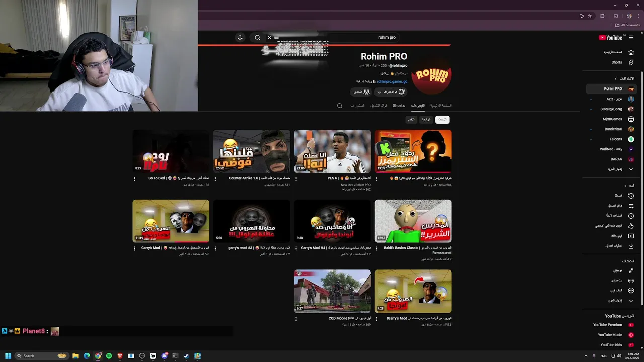Switch to the channel Shorts tab
This screenshot has height=362, width=644.
pos(399,106)
